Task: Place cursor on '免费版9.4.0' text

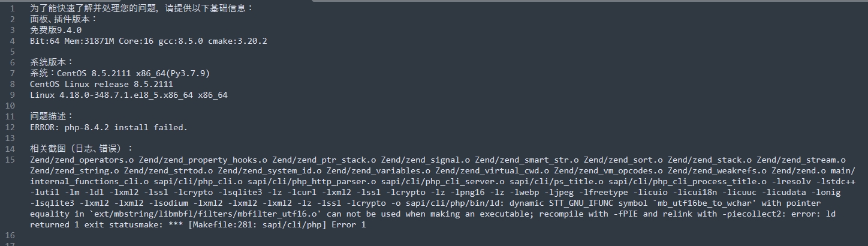Action: [x=56, y=30]
